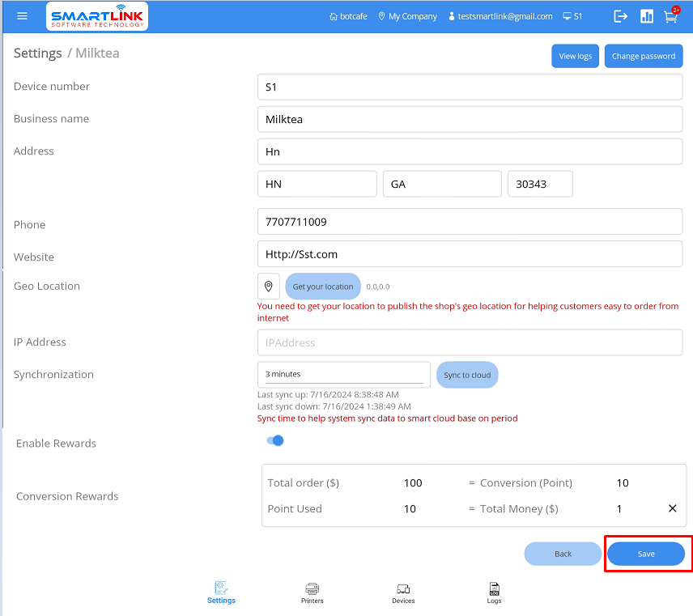The image size is (693, 616).
Task: Click the Phone number field
Action: pos(470,221)
